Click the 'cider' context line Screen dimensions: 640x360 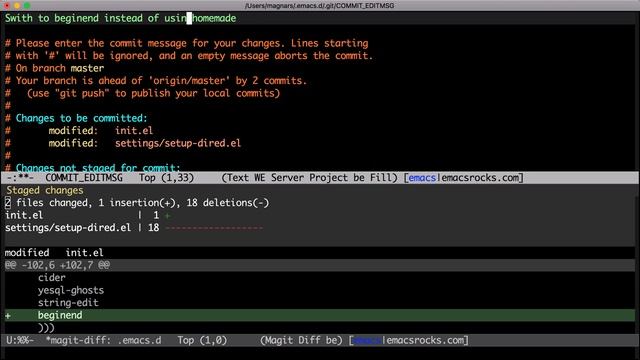point(51,278)
